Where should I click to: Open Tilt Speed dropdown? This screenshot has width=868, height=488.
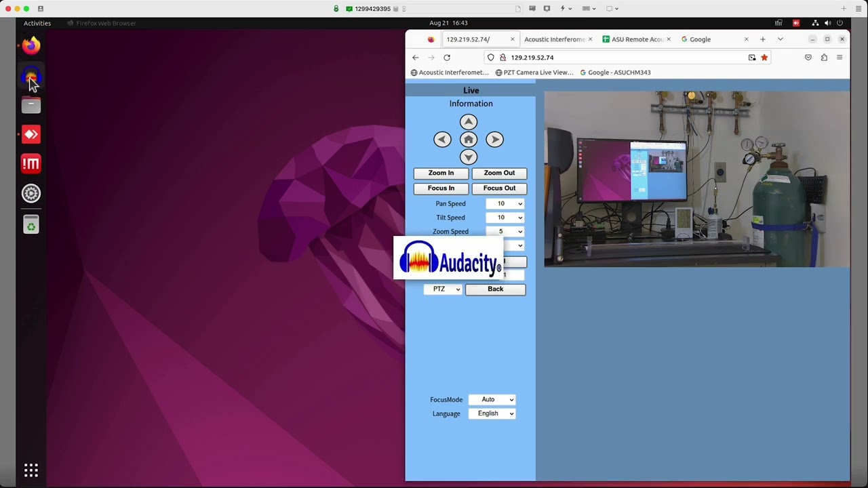click(x=505, y=218)
